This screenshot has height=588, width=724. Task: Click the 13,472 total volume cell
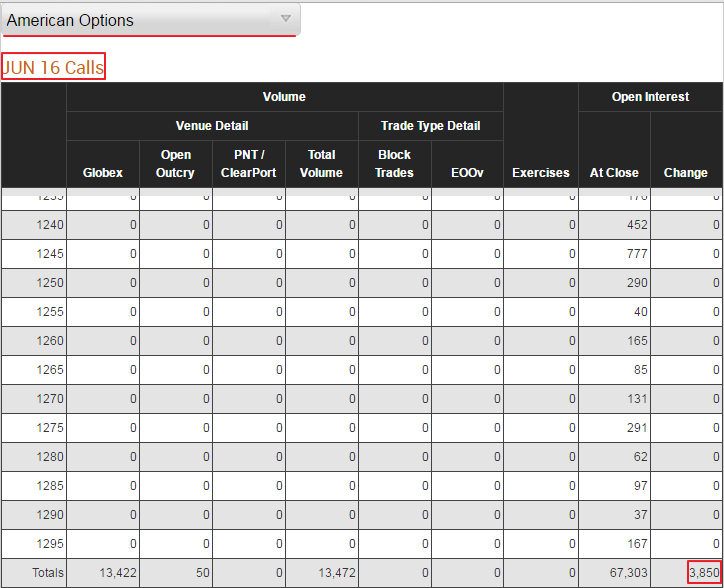[x=337, y=573]
